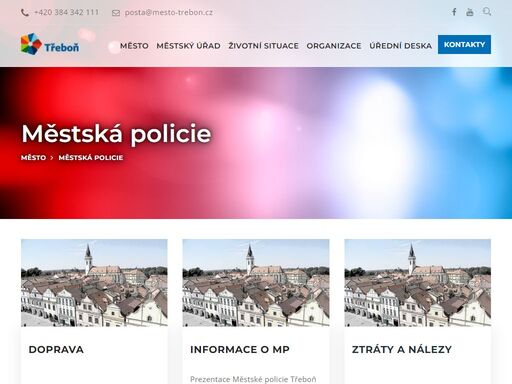Click MĚSTSKÁ POLICIE breadcrumb item

point(91,157)
